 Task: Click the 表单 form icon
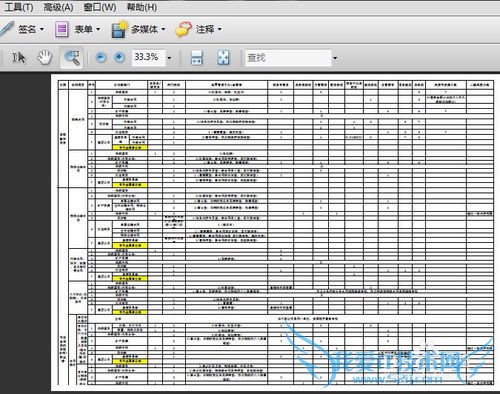[62, 29]
